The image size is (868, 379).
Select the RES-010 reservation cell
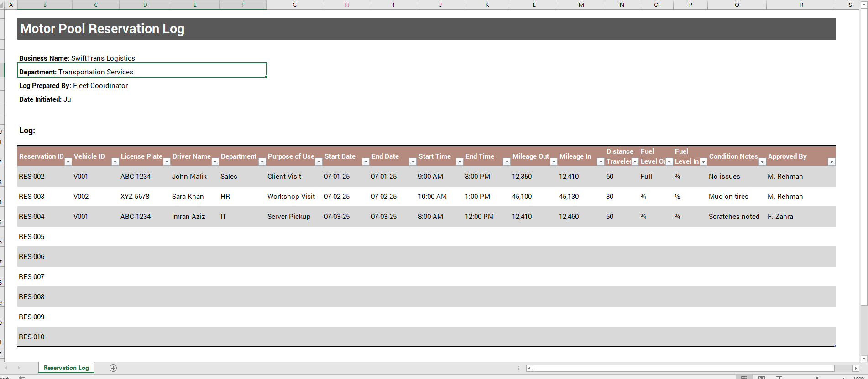[45, 337]
